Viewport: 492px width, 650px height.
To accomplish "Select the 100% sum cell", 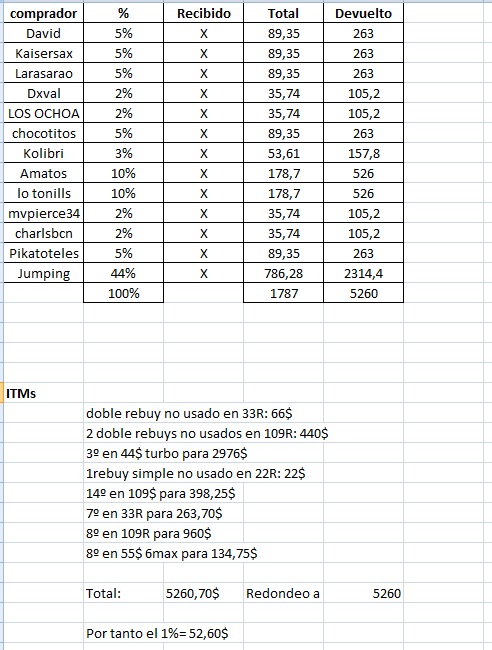I will pyautogui.click(x=124, y=293).
